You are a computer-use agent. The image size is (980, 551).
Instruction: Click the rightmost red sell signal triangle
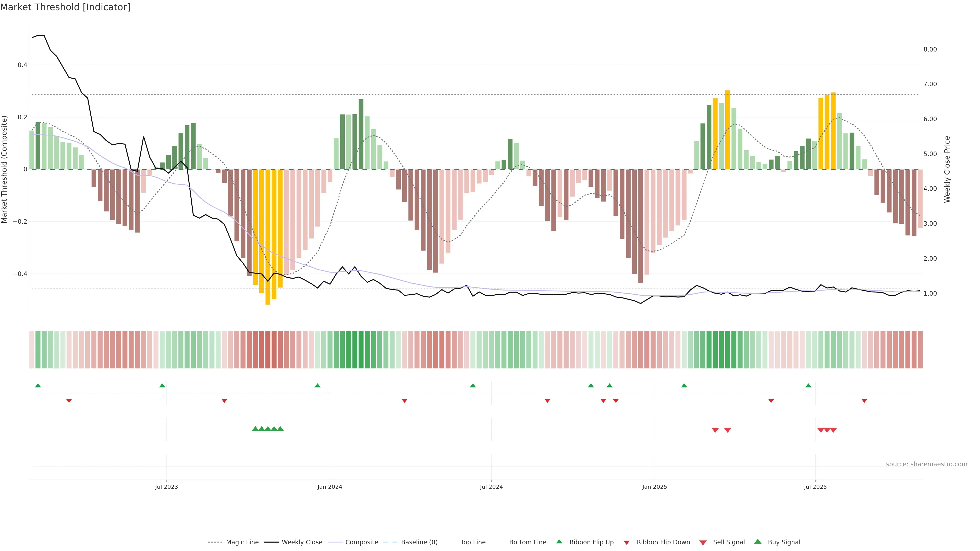[x=833, y=430]
